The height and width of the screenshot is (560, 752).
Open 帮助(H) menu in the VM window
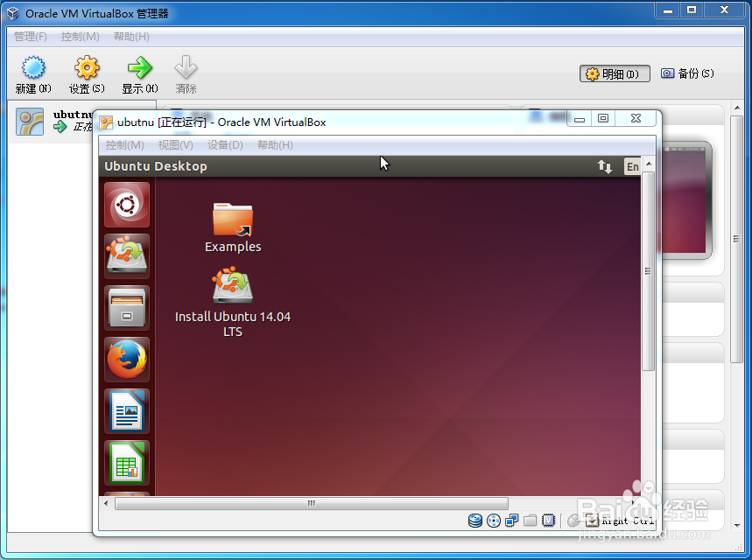point(275,144)
